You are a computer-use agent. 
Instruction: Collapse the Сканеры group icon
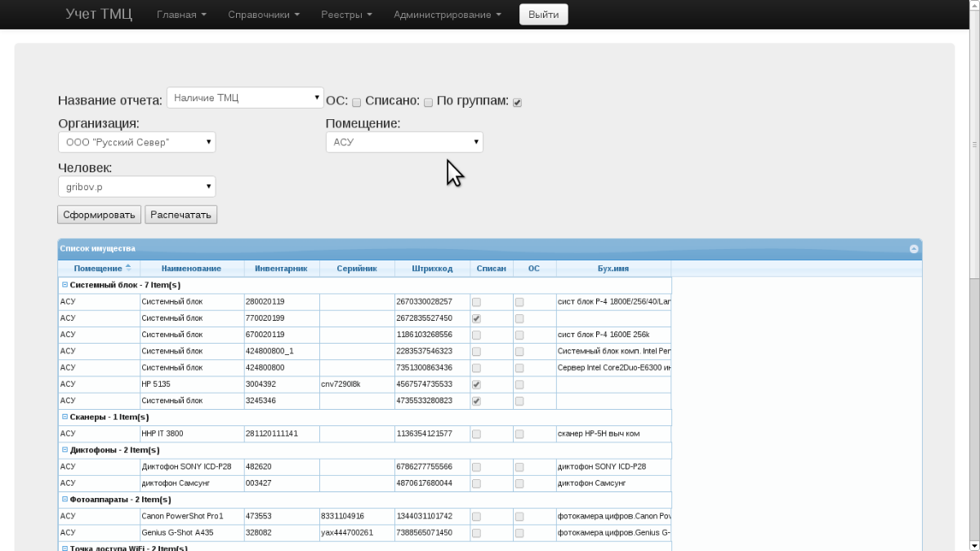click(65, 416)
